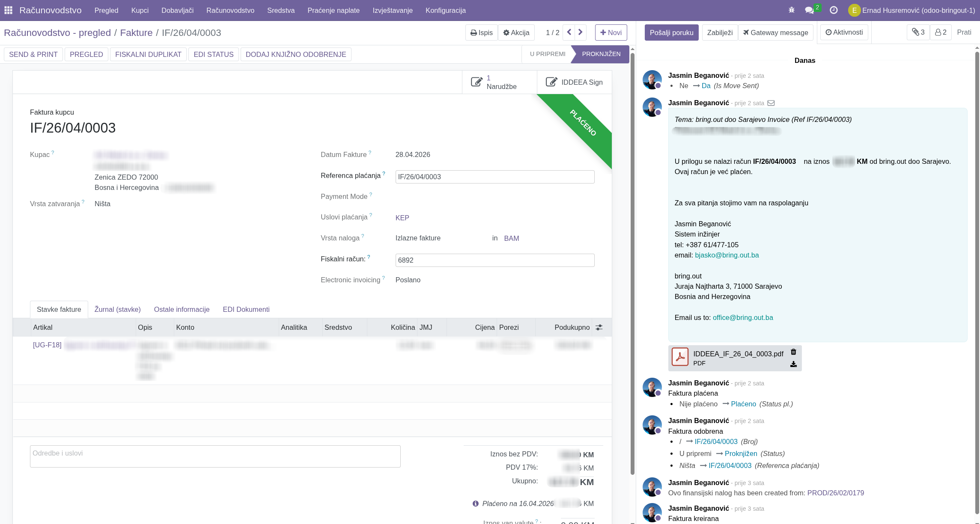Open optional columns settings icon

599,327
